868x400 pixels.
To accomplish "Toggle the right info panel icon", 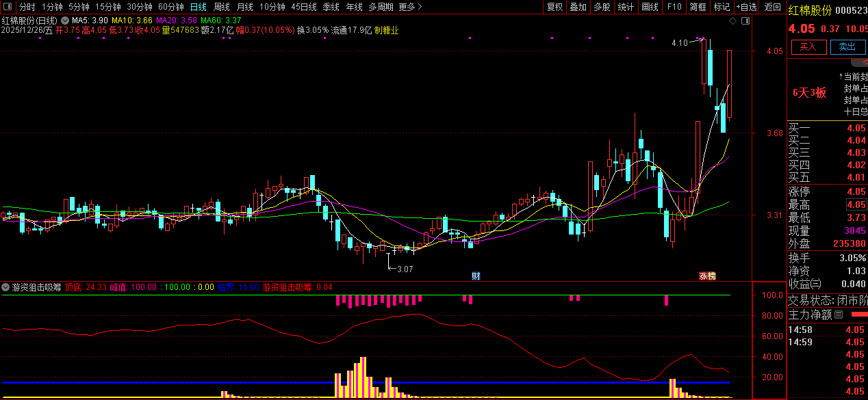I will coord(746,21).
